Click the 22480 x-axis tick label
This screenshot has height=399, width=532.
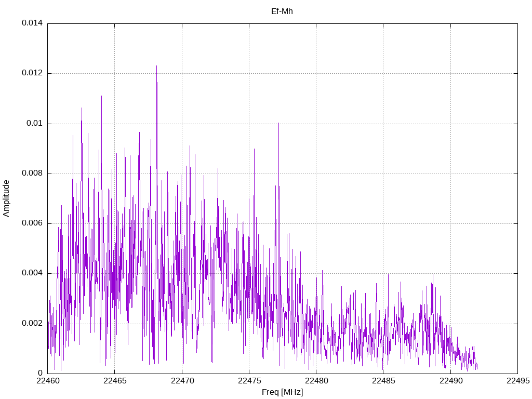[316, 381]
